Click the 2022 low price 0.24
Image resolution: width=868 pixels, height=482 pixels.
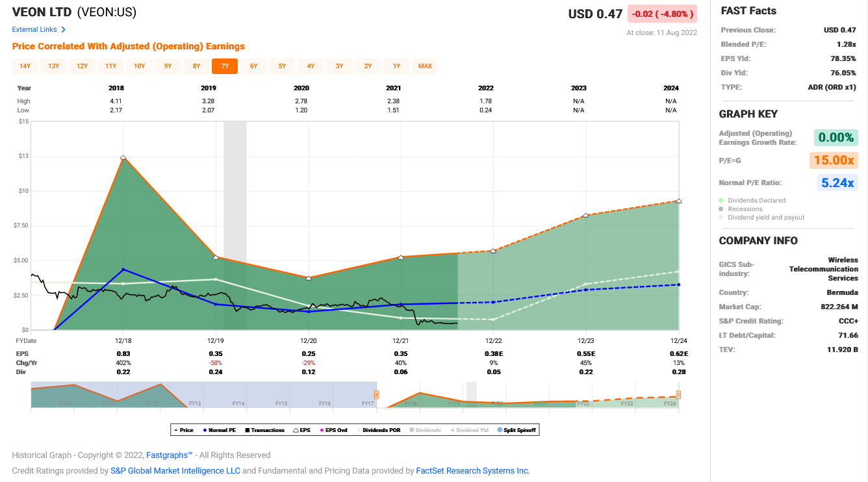[486, 110]
